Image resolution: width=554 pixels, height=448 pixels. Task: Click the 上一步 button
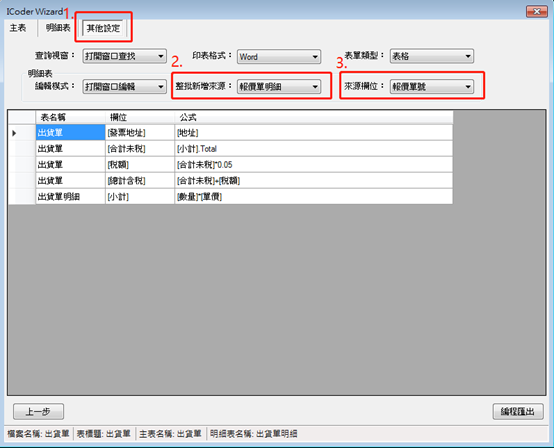pyautogui.click(x=39, y=412)
